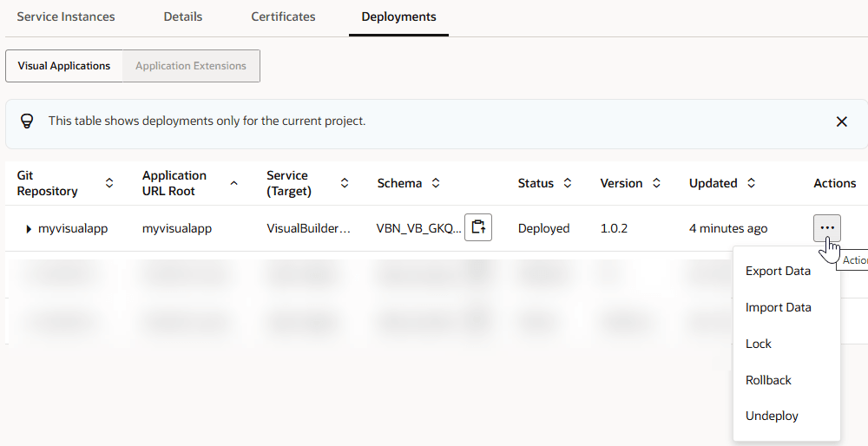Click the VisualBuilder… service target cell
This screenshot has height=446, width=868.
pos(308,228)
